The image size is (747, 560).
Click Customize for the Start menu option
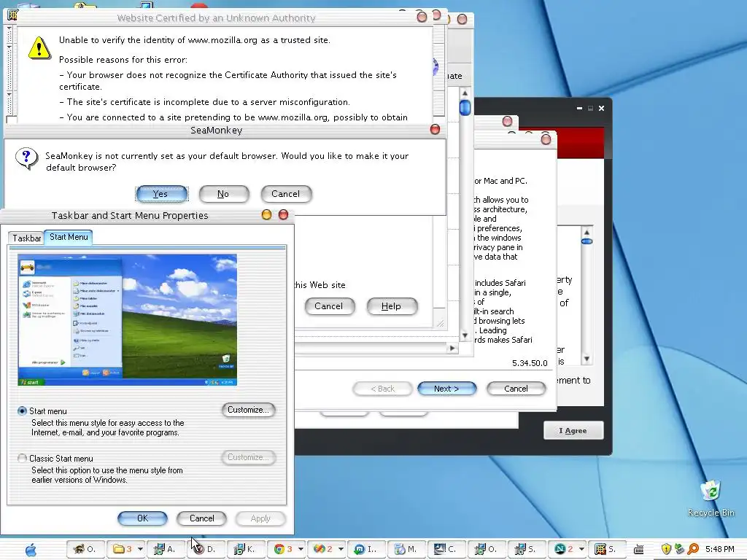(248, 410)
